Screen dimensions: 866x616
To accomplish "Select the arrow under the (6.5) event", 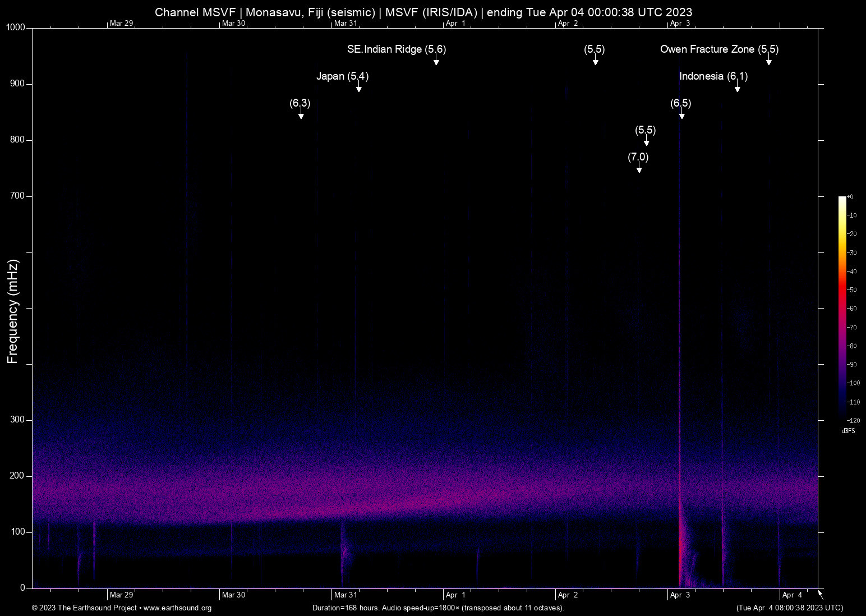I will [x=681, y=114].
